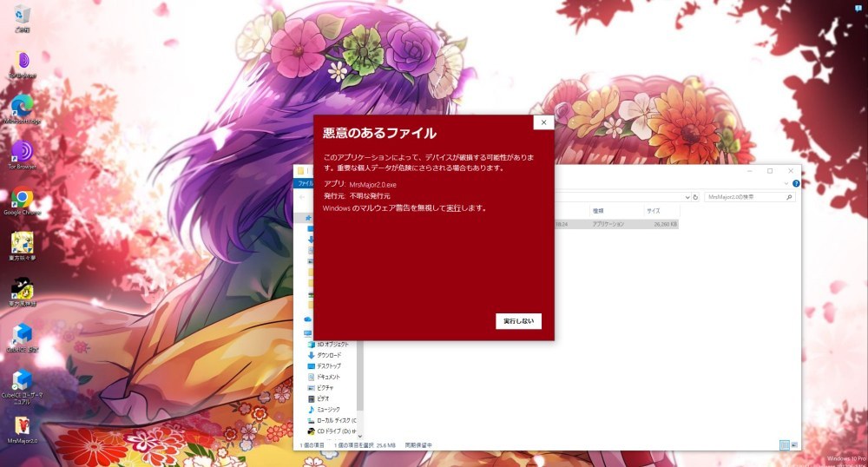The width and height of the screenshot is (868, 467).
Task: Open the ファイル tab in Explorer
Action: (305, 183)
